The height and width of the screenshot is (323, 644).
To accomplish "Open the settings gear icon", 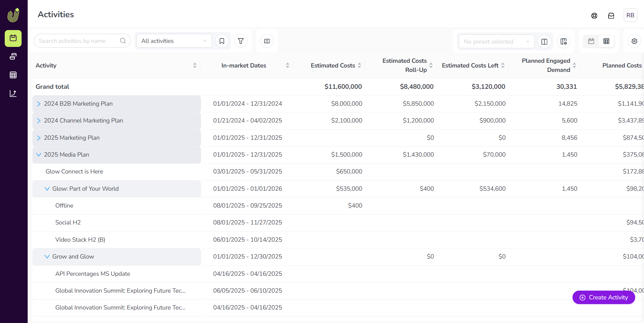I will coord(634,41).
